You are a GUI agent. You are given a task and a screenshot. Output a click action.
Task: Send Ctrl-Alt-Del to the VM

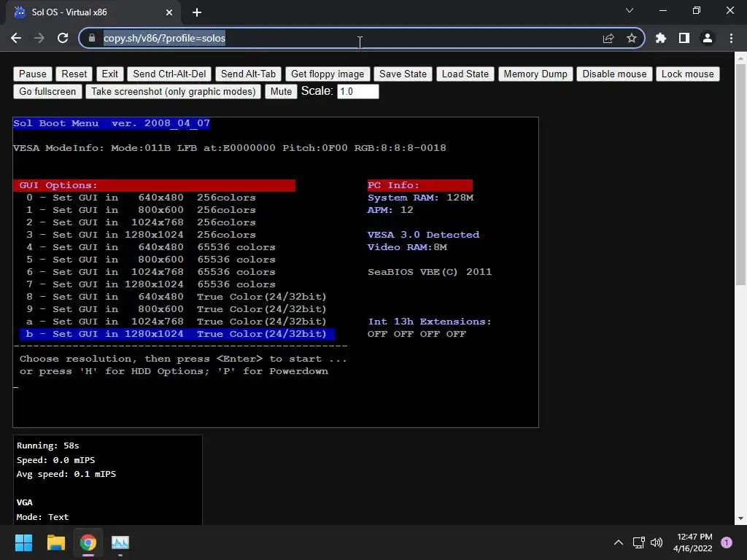[169, 74]
